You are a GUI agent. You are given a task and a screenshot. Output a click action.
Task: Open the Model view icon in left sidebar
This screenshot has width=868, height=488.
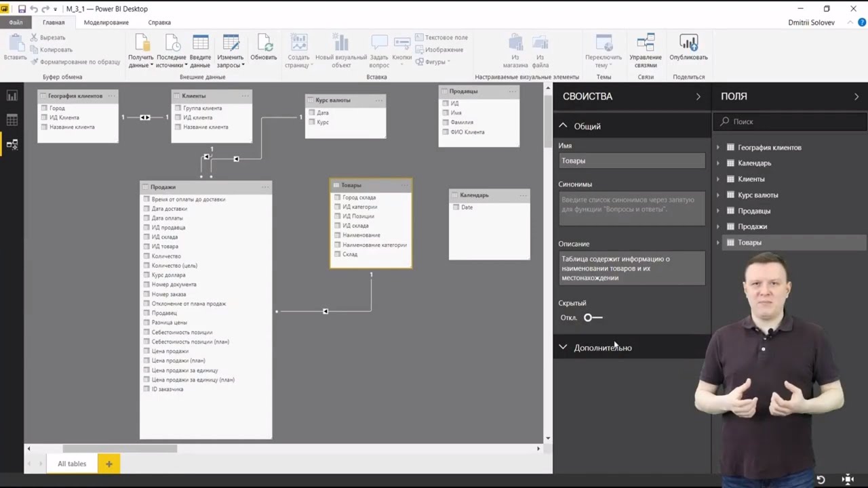12,144
